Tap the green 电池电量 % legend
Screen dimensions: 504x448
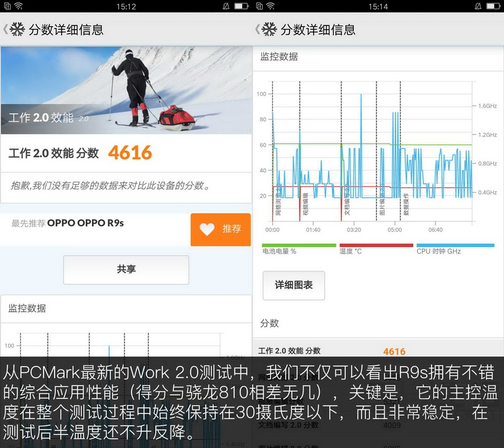click(299, 249)
